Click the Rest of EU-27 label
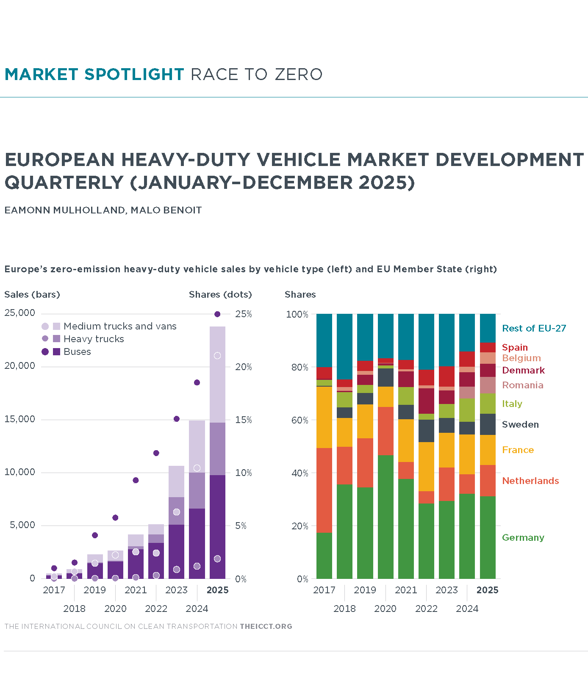 point(534,328)
